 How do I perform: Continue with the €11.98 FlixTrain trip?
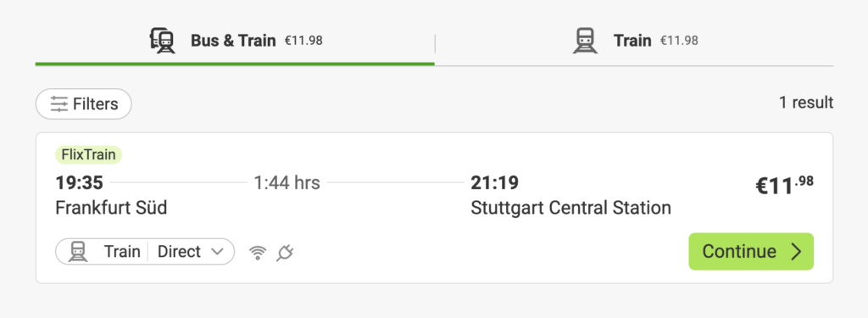(x=751, y=252)
